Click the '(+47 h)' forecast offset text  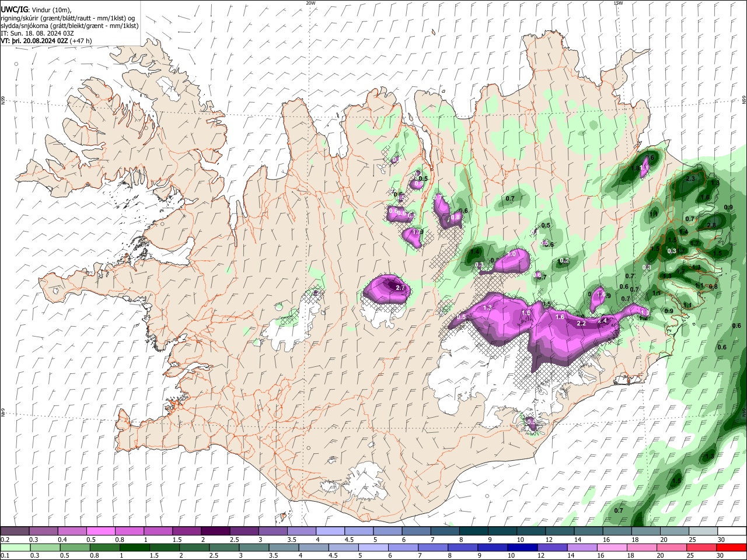pos(81,41)
